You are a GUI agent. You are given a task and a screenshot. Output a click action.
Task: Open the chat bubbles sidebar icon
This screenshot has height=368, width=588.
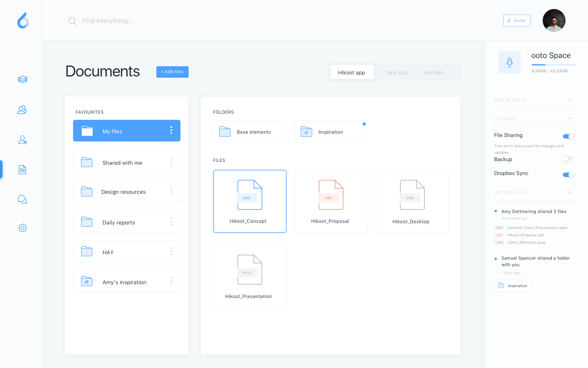22,199
